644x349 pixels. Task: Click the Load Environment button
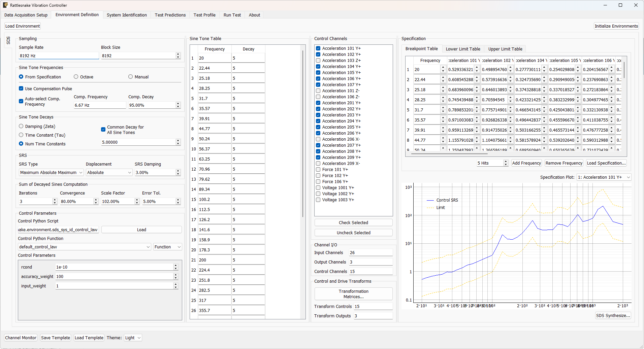(23, 26)
